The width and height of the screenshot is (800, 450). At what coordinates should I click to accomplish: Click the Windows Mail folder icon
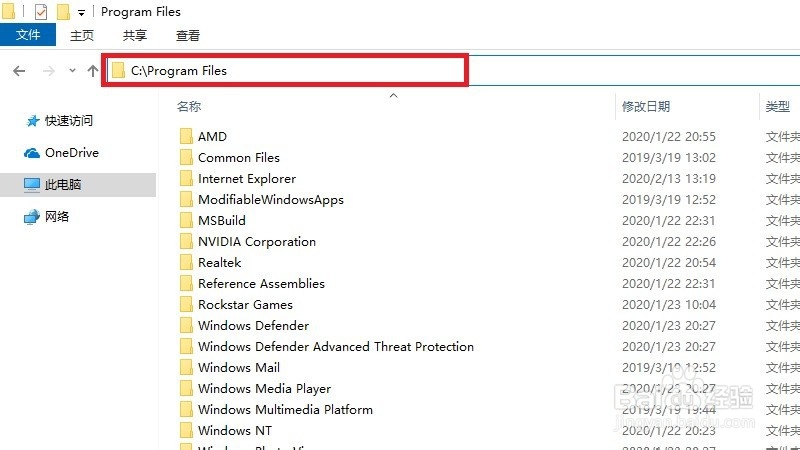pos(186,367)
